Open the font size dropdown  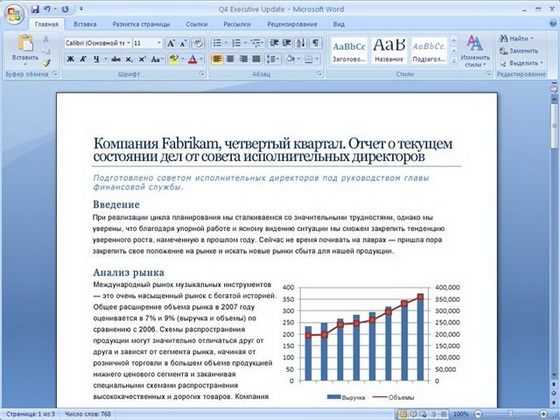pyautogui.click(x=159, y=43)
